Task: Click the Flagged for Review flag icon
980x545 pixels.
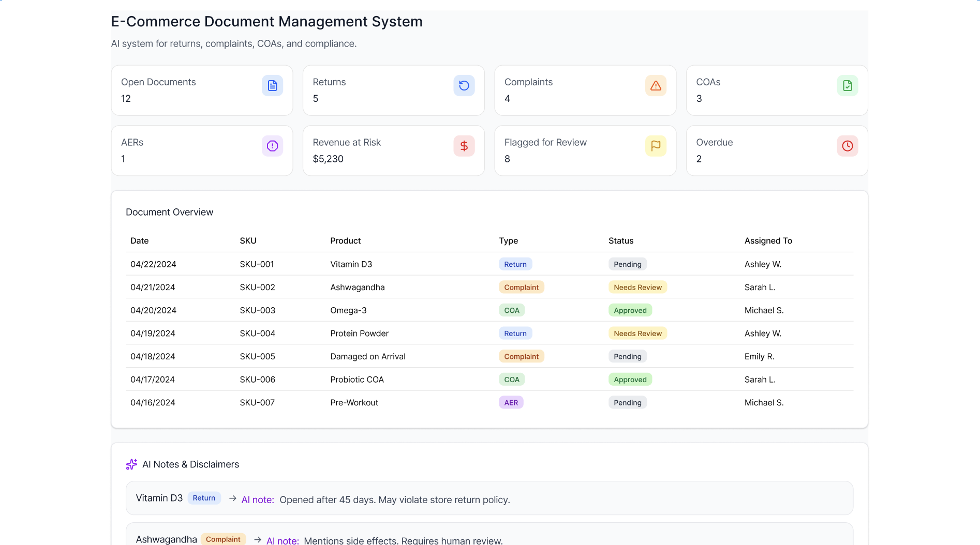Action: click(x=655, y=146)
